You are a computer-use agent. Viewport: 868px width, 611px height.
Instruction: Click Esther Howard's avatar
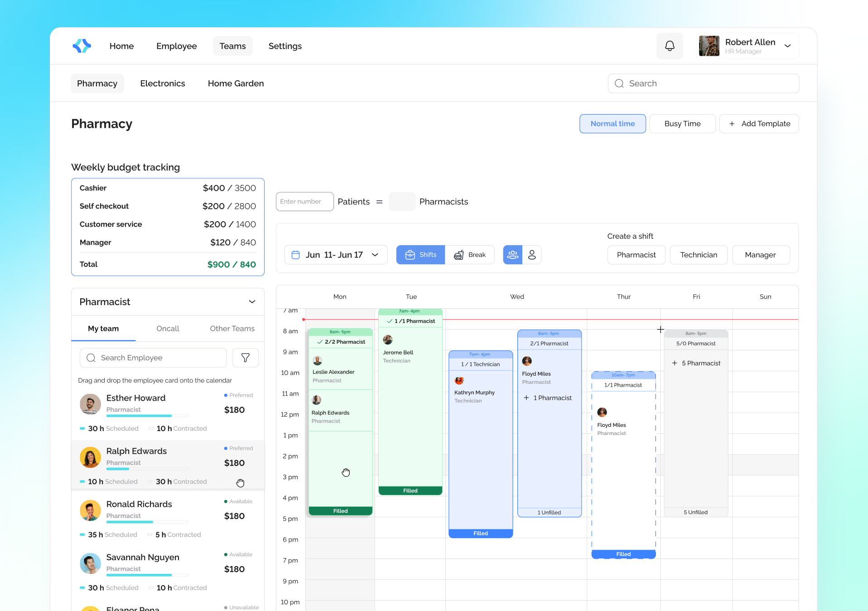tap(90, 404)
